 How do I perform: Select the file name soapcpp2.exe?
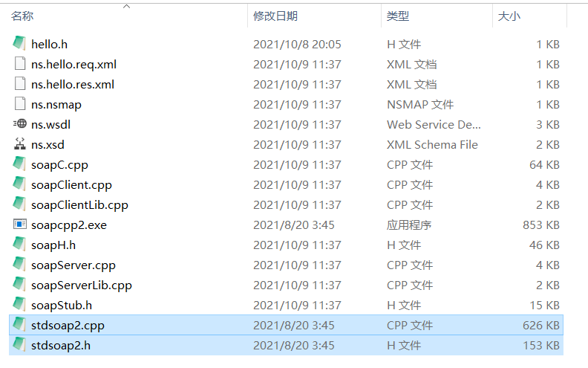point(69,225)
